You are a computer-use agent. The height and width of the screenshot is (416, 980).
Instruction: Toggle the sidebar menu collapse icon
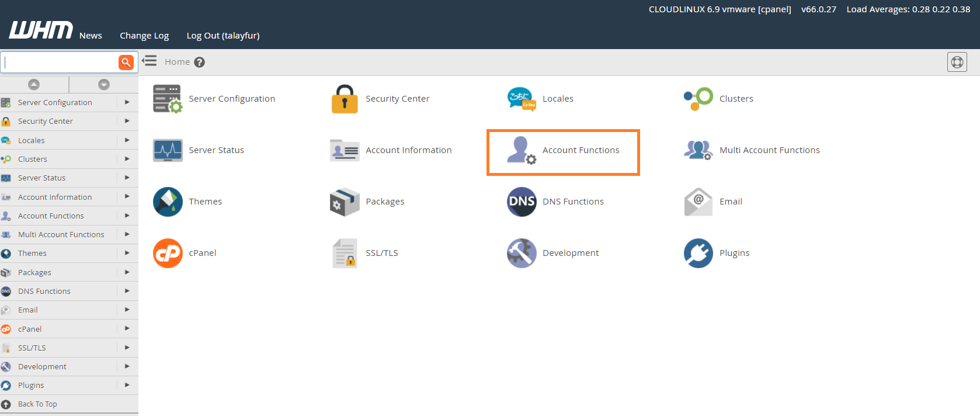[x=150, y=61]
